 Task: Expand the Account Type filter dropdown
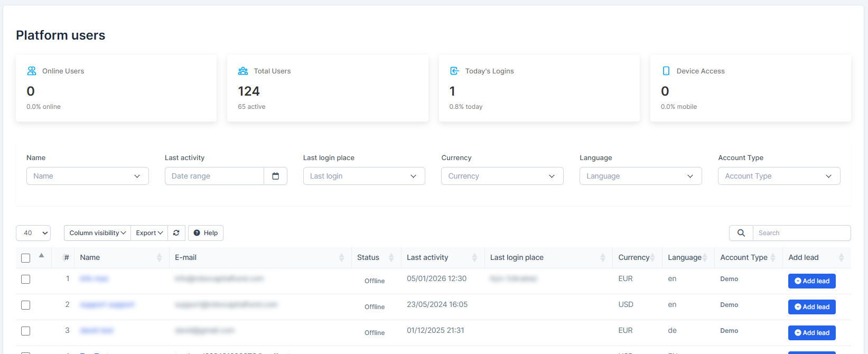(x=779, y=176)
